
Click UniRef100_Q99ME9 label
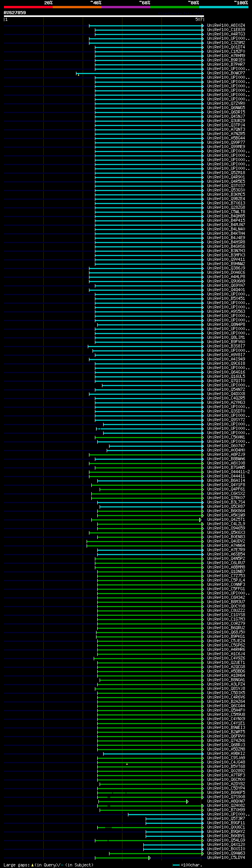click(226, 147)
